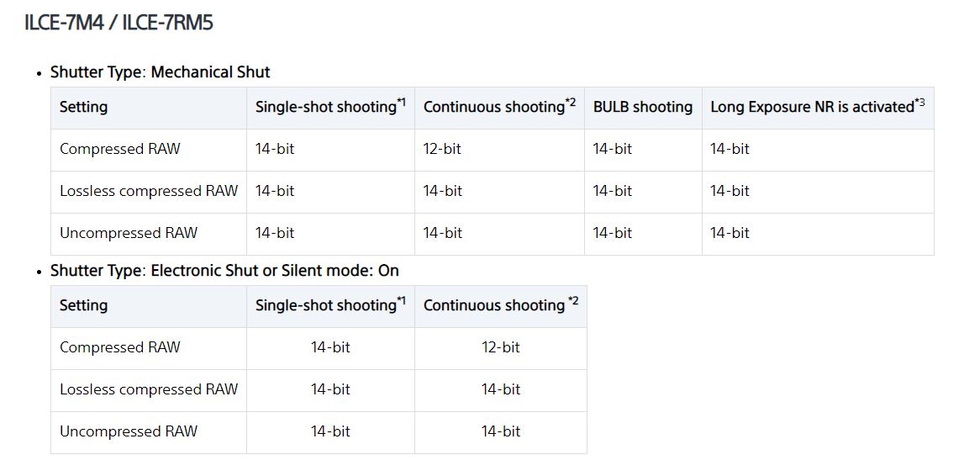The image size is (980, 460).
Task: Click the "Shutter Type: Mechanical Shut" bullet text
Action: tap(160, 72)
